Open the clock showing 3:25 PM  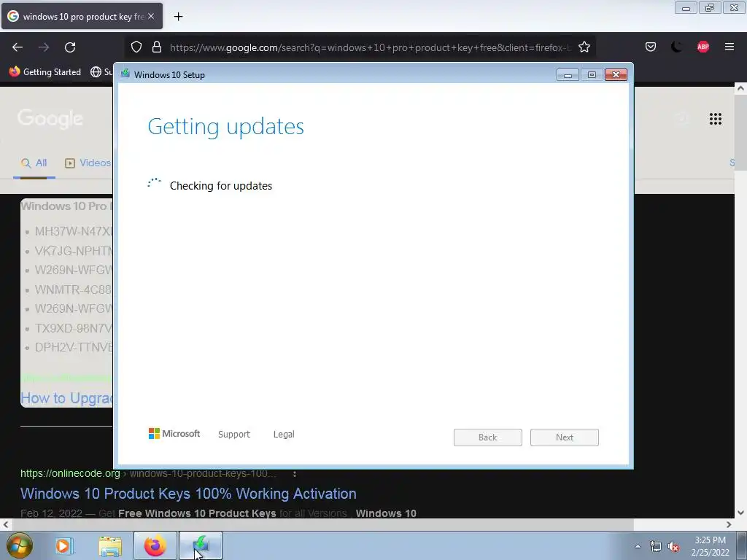click(710, 546)
